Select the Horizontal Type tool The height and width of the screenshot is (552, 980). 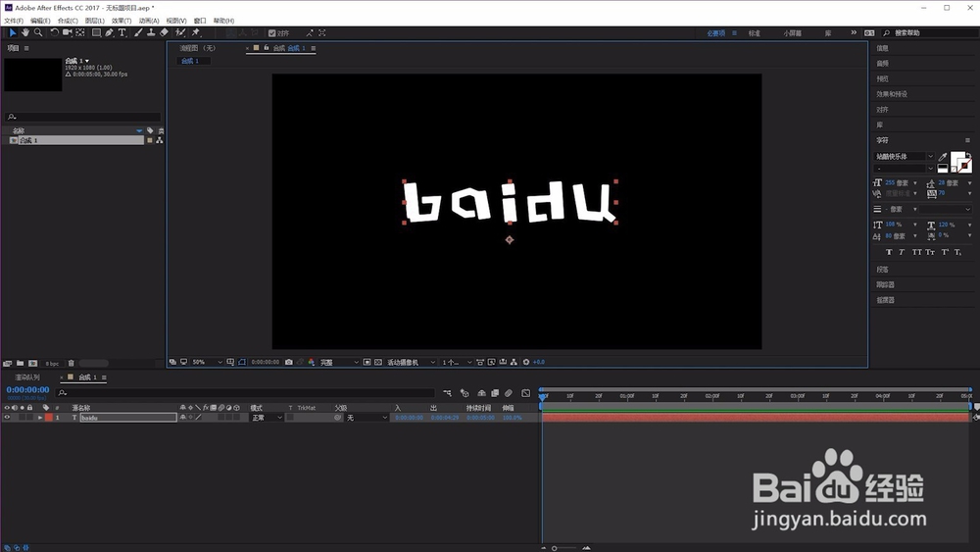[x=122, y=32]
